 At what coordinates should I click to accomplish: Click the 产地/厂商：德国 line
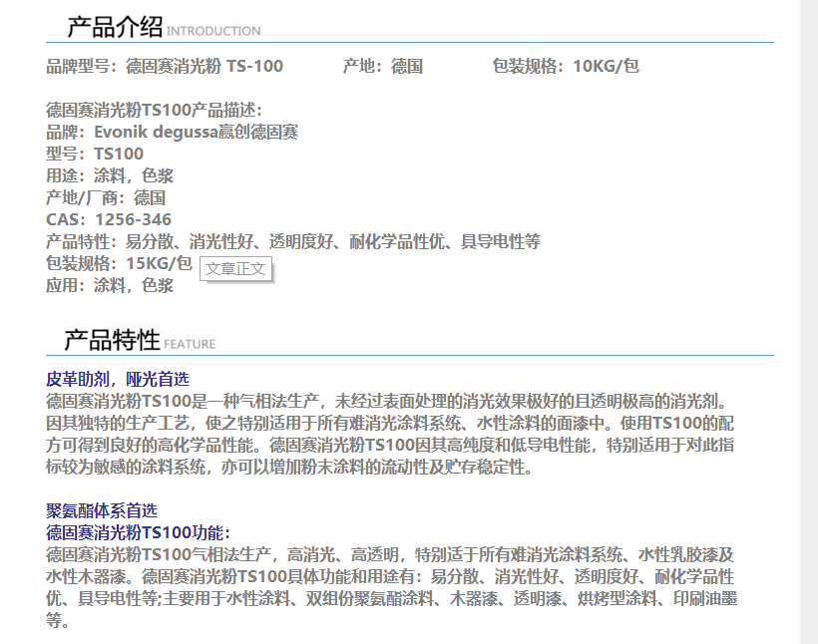(106, 197)
